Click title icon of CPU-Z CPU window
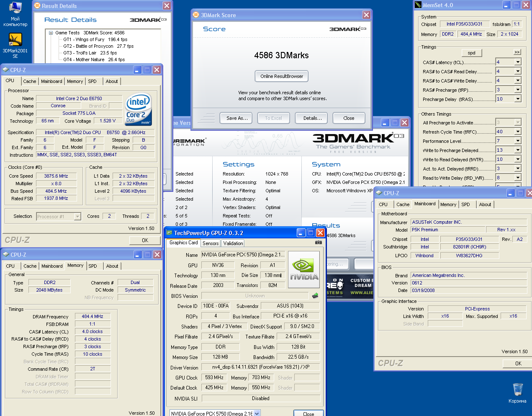The width and height of the screenshot is (532, 416). pyautogui.click(x=5, y=70)
